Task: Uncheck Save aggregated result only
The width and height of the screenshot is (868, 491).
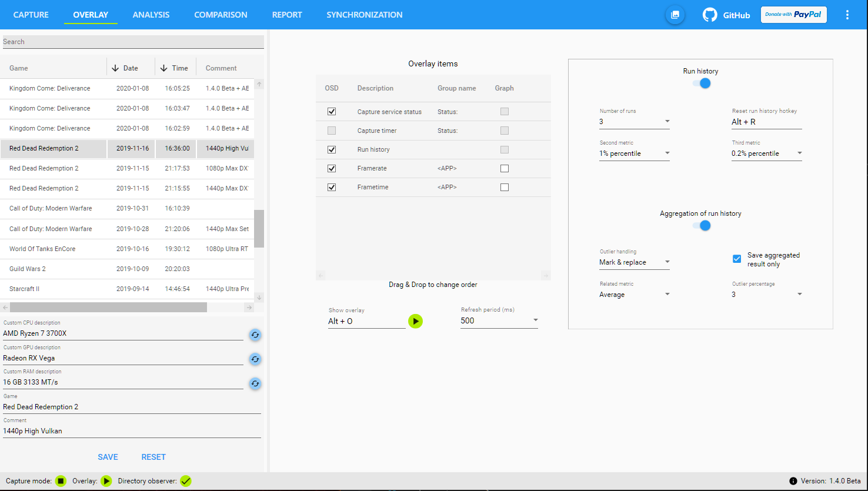Action: click(x=737, y=259)
